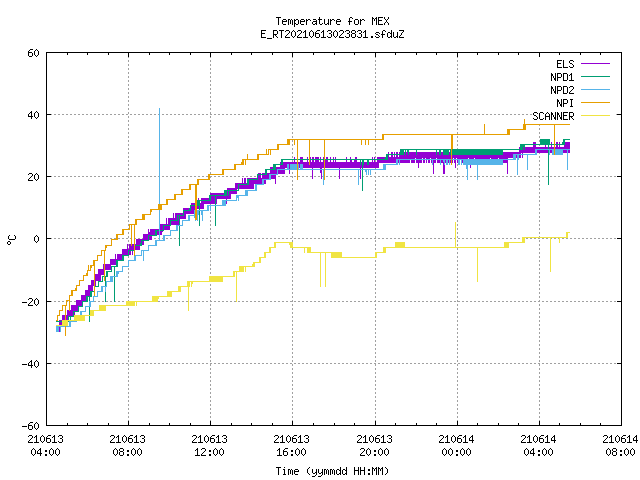Click the ELS legend label
The image size is (640, 480).
coord(565,64)
